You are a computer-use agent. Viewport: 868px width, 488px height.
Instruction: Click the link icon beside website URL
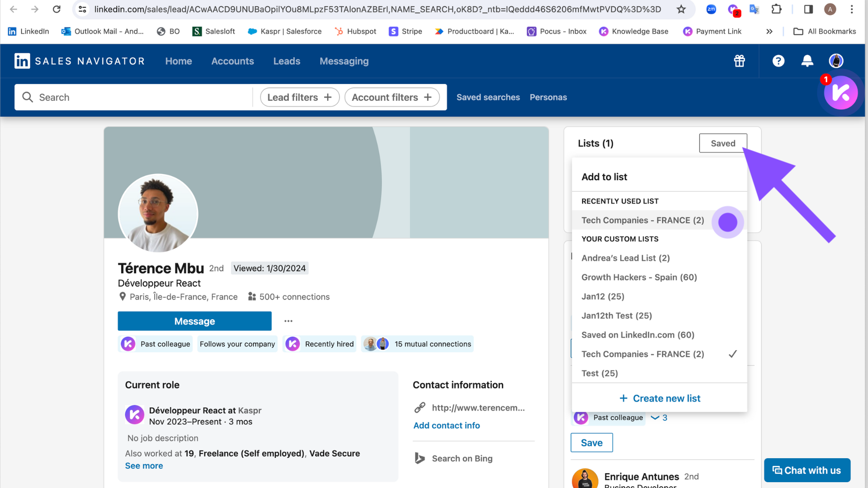point(420,408)
